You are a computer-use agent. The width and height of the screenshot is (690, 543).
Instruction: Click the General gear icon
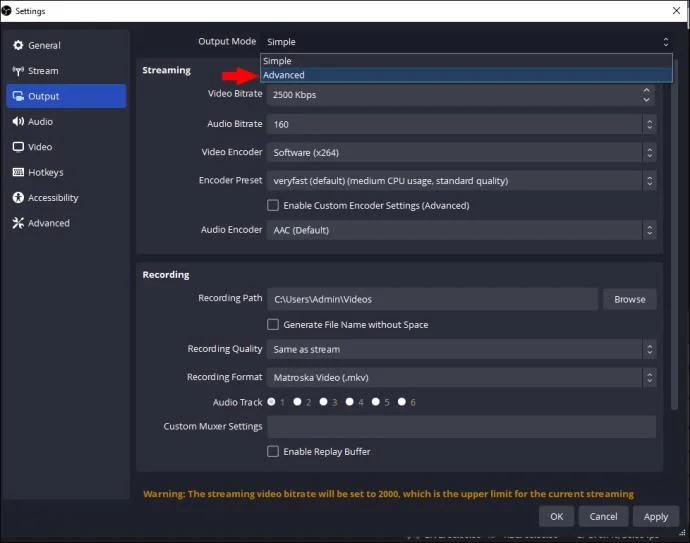click(x=18, y=45)
